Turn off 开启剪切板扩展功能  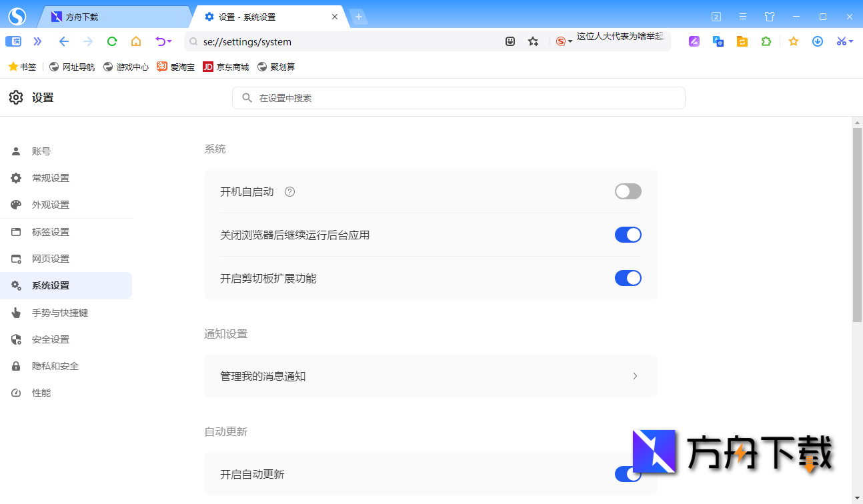[628, 278]
